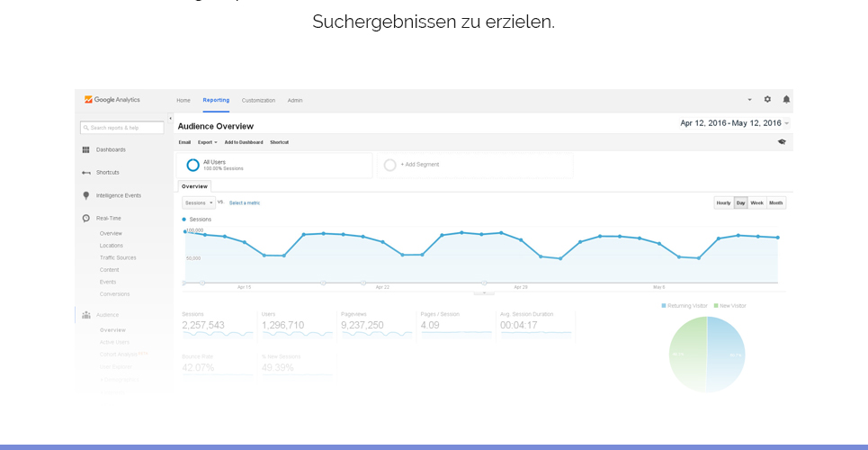Screen dimensions: 868x450
Task: Select the Overview report tab
Action: click(194, 186)
